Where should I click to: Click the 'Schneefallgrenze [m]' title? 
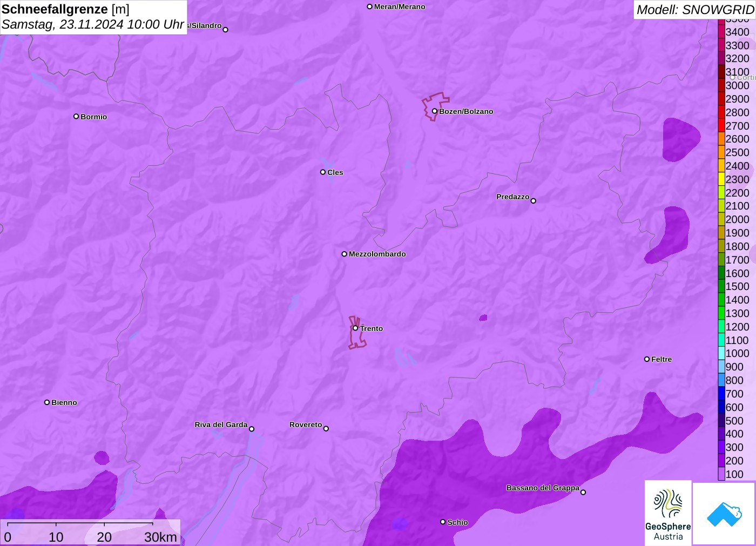click(x=65, y=9)
